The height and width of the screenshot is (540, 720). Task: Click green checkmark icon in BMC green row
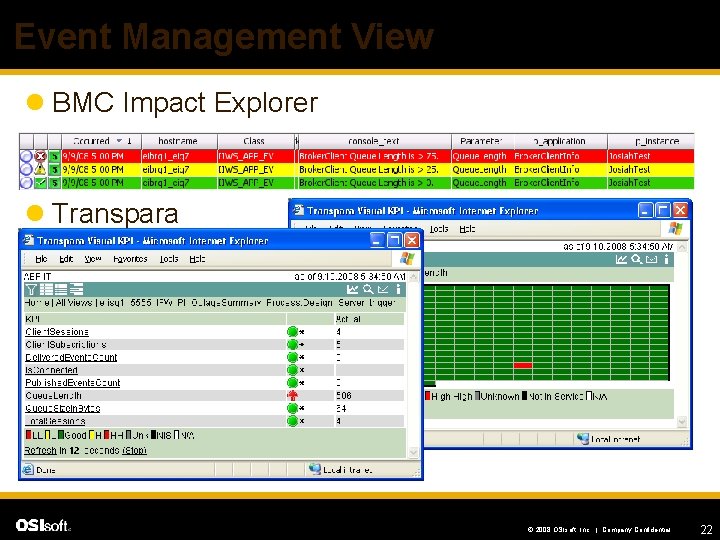[x=41, y=183]
